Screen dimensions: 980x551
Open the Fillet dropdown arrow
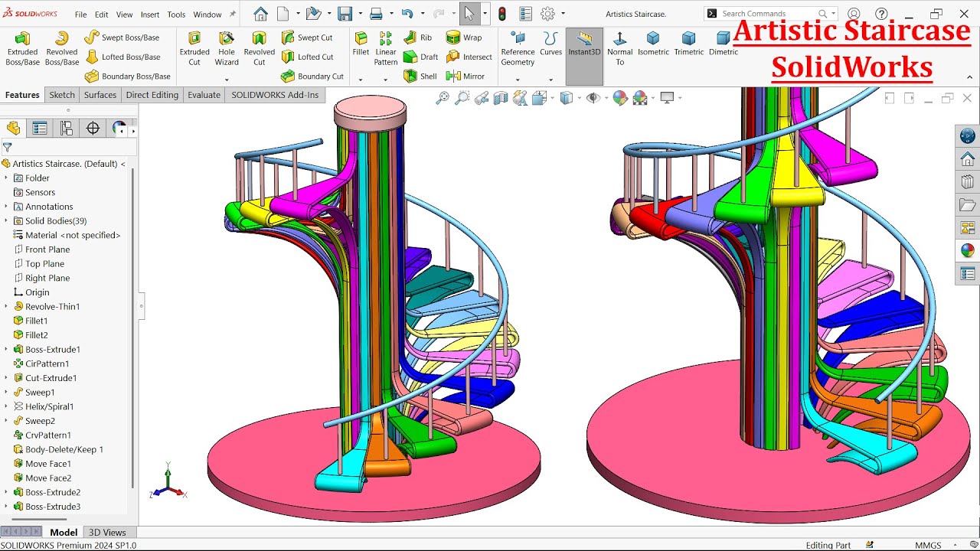pyautogui.click(x=361, y=79)
